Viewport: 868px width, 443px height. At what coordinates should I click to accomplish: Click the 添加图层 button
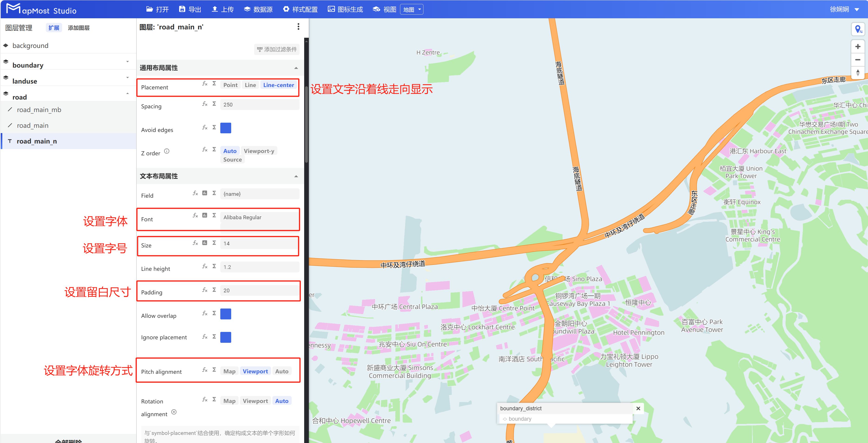[x=79, y=28]
